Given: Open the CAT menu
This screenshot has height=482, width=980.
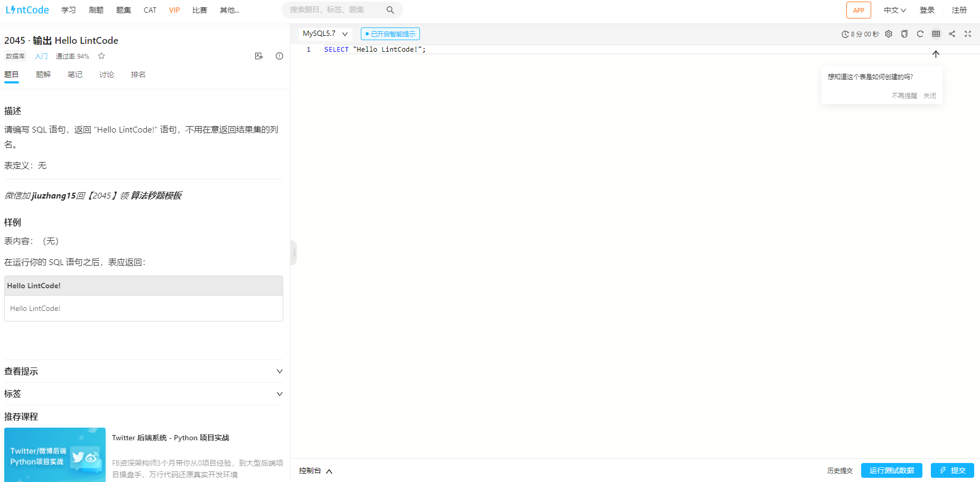Looking at the screenshot, I should coord(150,10).
